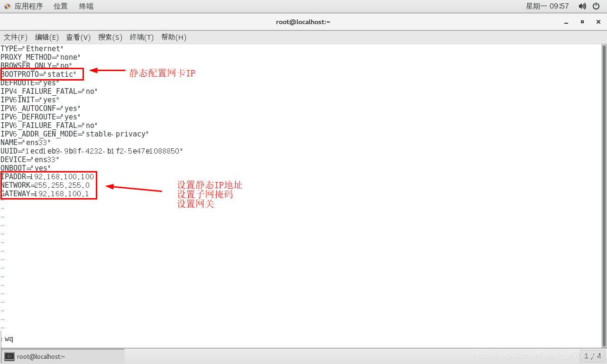Click the terminal icon in bottom taskbar

(x=9, y=356)
